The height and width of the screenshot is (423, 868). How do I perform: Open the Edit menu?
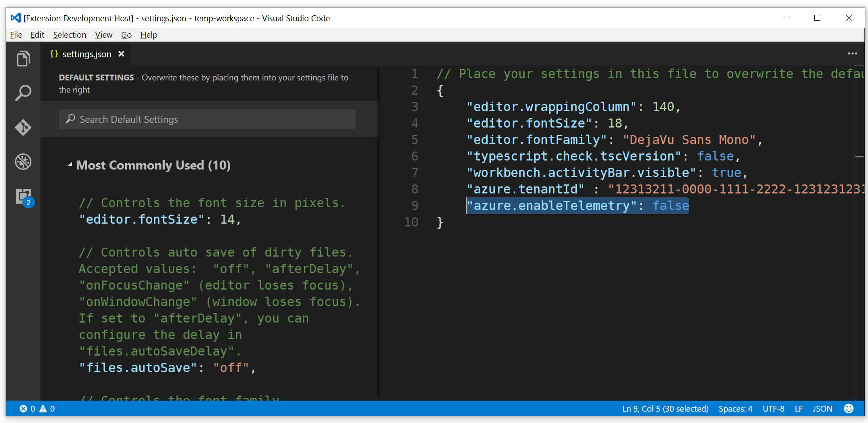click(37, 35)
